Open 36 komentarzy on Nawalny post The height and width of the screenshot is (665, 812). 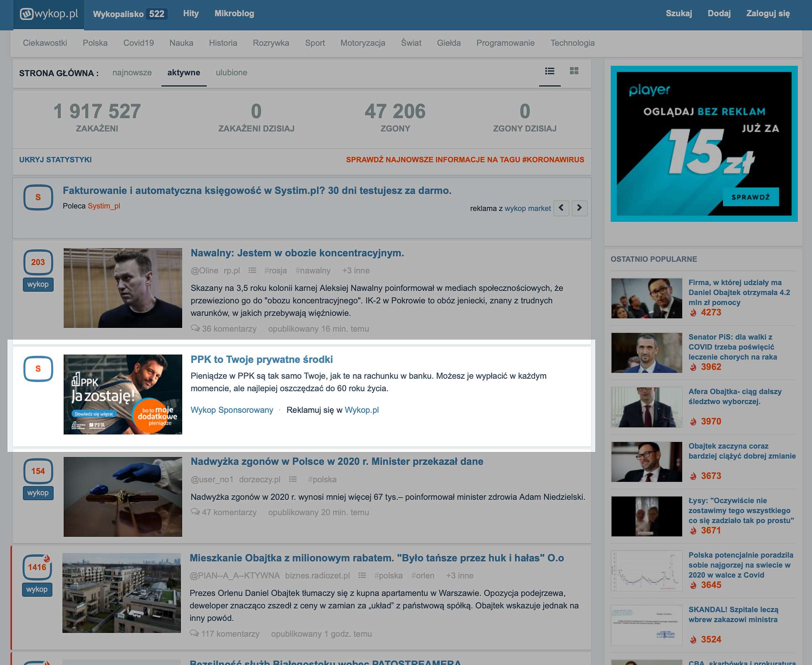(224, 329)
